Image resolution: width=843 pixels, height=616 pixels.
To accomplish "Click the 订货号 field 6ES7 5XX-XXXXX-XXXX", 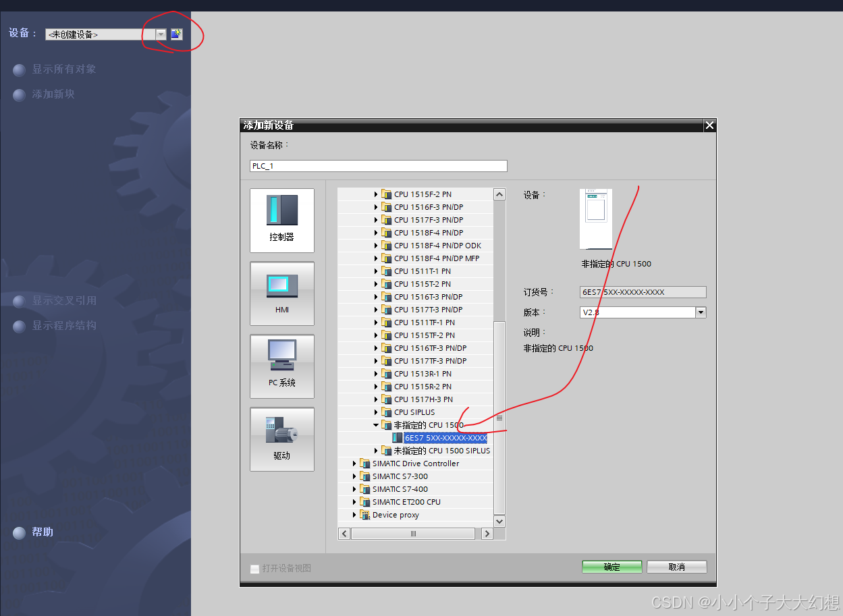I will click(x=643, y=292).
